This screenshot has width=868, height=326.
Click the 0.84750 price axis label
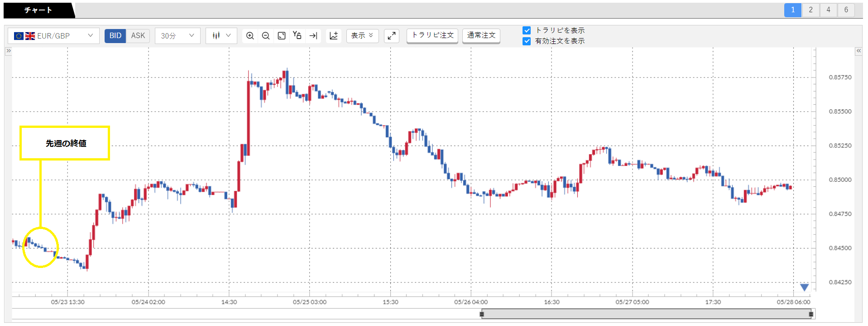point(840,214)
